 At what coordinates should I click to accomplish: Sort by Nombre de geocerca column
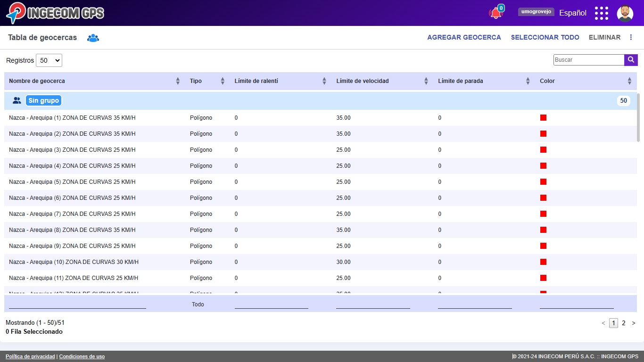178,81
